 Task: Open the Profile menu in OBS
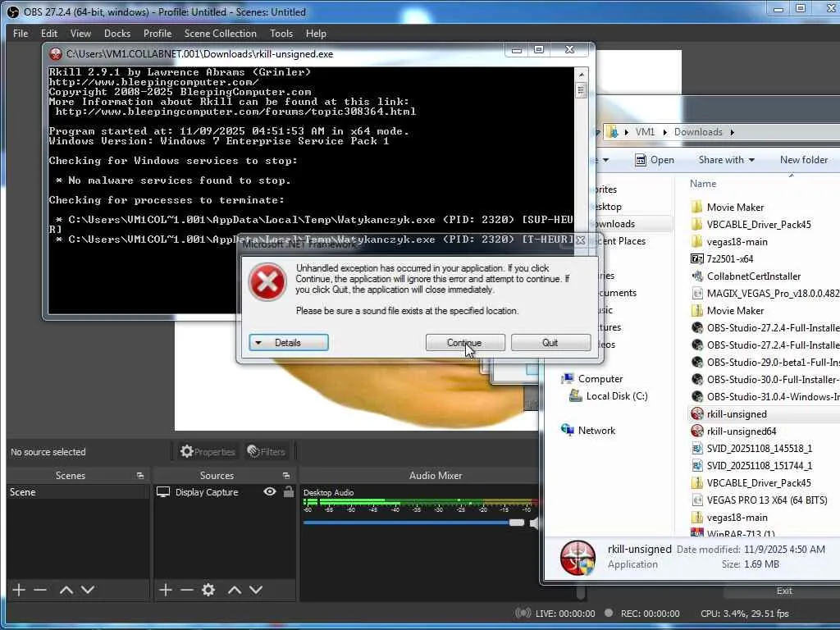157,33
